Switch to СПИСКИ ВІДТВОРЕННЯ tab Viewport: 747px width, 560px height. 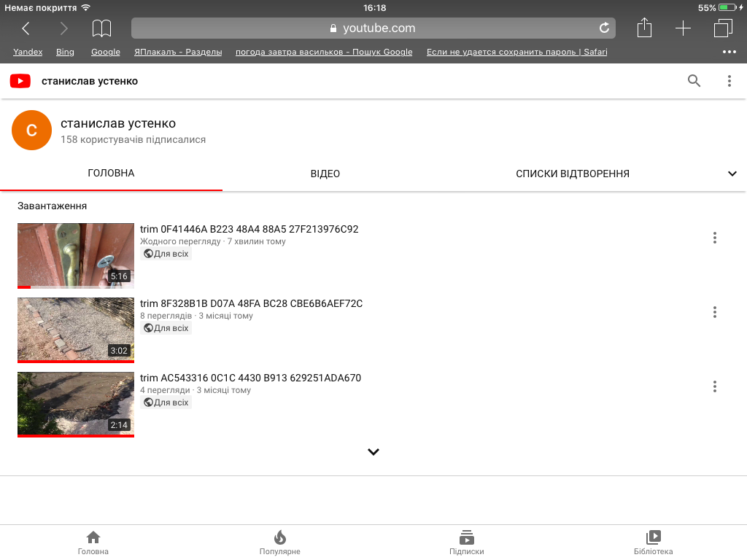click(573, 174)
